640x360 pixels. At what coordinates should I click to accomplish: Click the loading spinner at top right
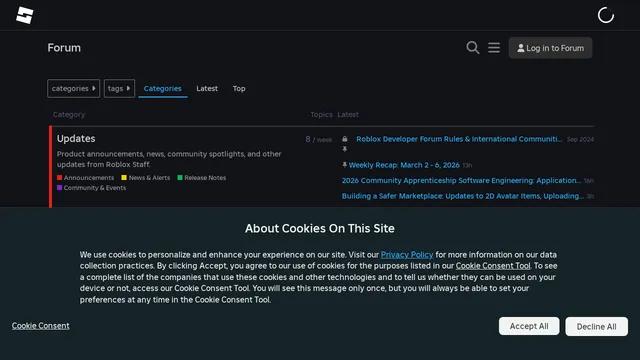[x=606, y=16]
